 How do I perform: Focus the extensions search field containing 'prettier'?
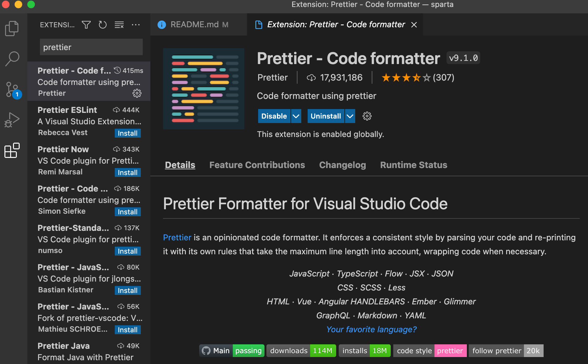[x=91, y=47]
